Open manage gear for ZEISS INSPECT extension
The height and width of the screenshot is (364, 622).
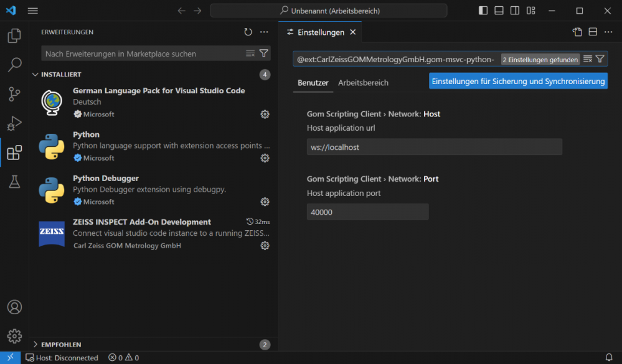pyautogui.click(x=265, y=246)
